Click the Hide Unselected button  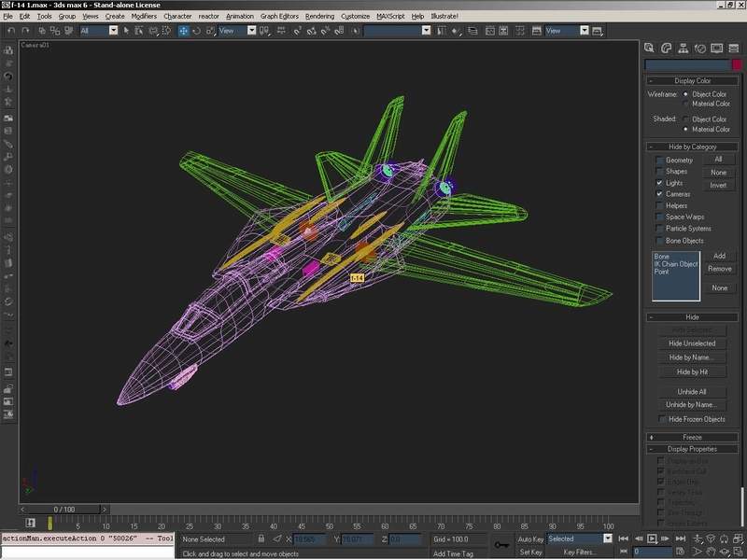[x=692, y=343]
